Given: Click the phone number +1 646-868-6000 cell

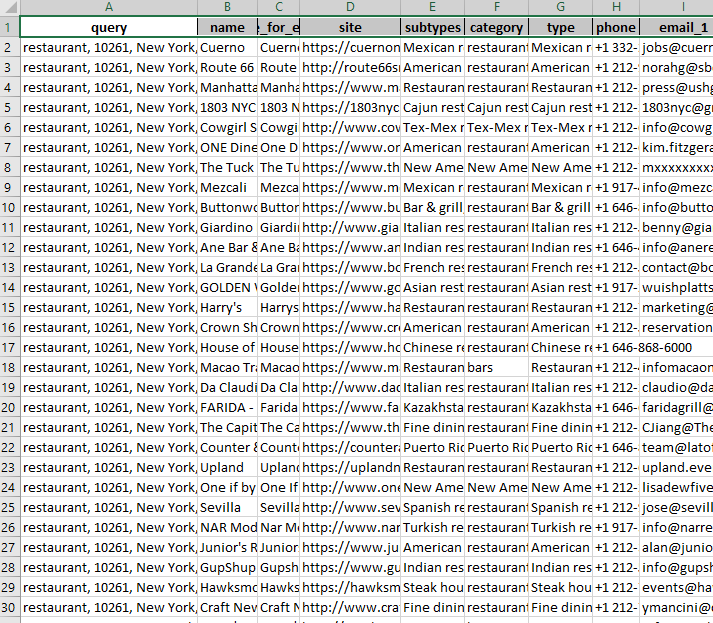Looking at the screenshot, I should pos(642,347).
